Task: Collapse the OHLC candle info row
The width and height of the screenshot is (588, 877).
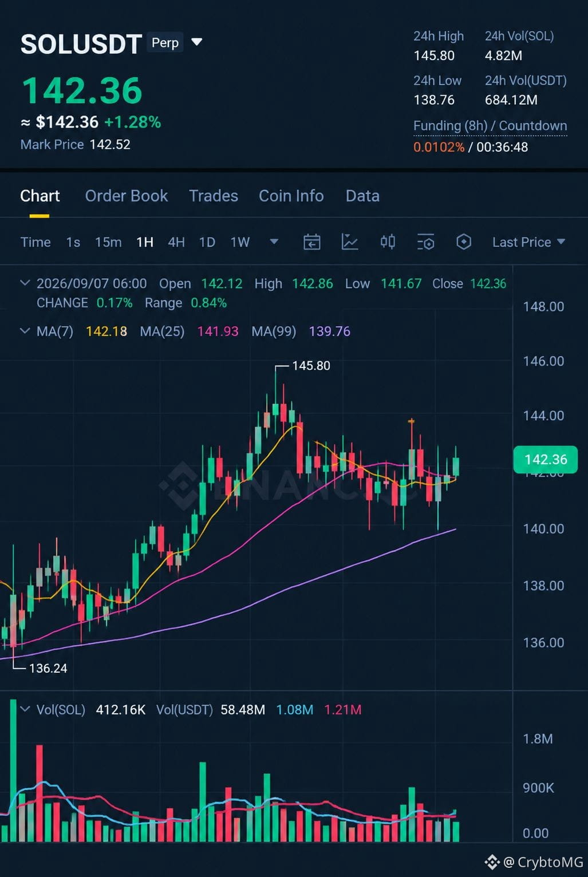Action: tap(25, 283)
